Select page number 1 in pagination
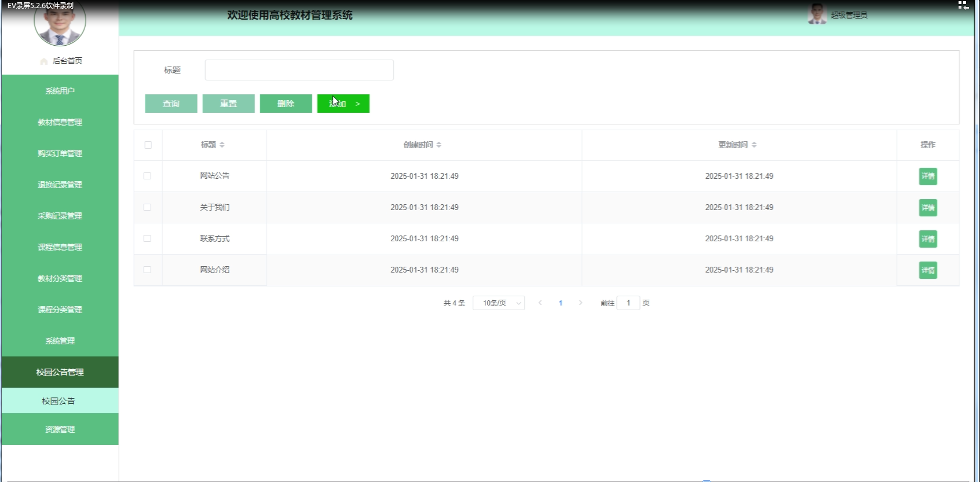Image resolution: width=980 pixels, height=482 pixels. (x=560, y=303)
